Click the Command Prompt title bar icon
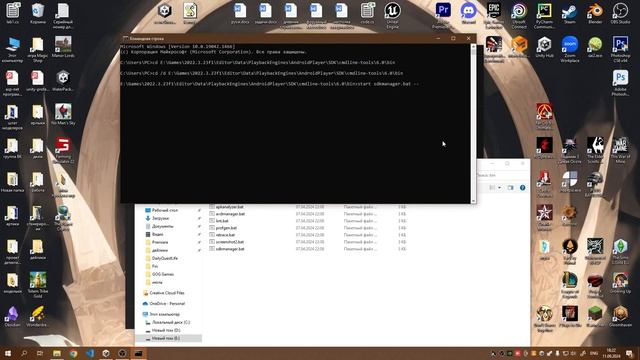The width and height of the screenshot is (640, 360). (x=126, y=38)
